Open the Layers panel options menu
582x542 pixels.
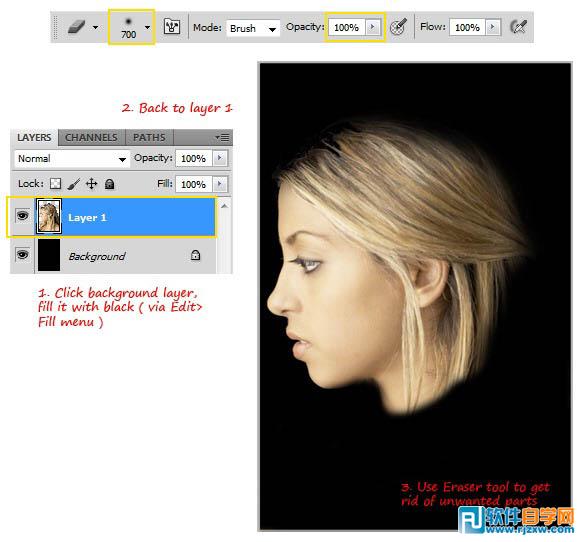(222, 138)
